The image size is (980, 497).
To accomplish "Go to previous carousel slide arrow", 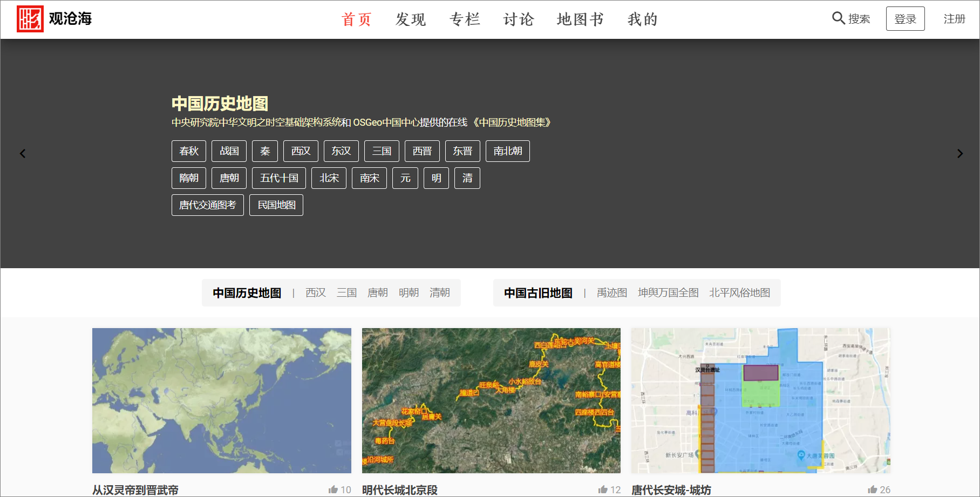I will pos(23,154).
